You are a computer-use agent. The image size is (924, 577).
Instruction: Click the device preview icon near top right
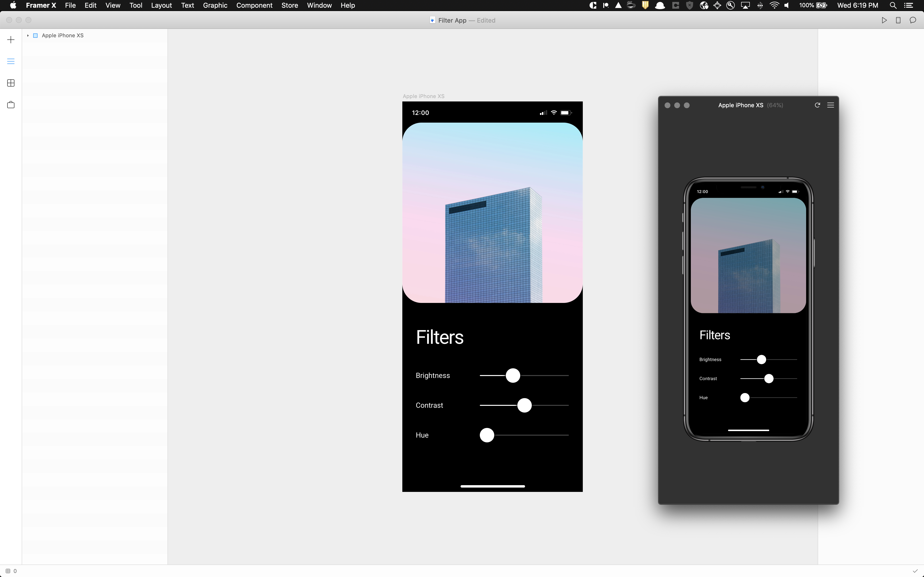(898, 20)
